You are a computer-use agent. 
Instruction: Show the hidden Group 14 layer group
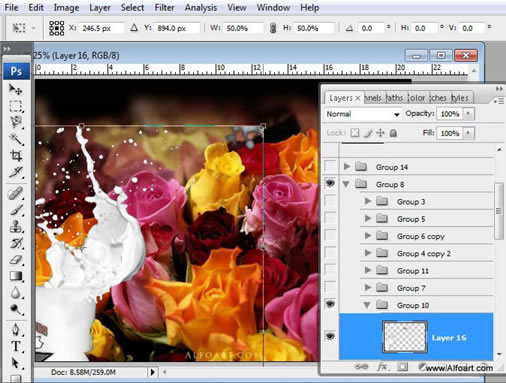[330, 166]
